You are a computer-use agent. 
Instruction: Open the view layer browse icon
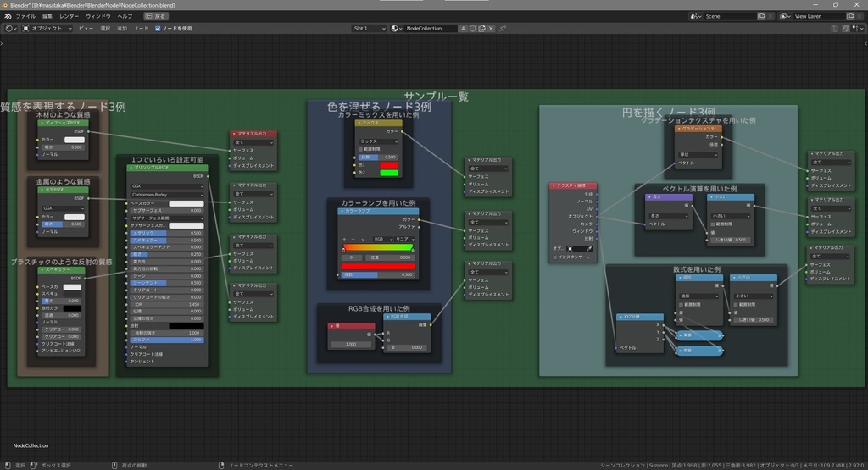tap(784, 16)
